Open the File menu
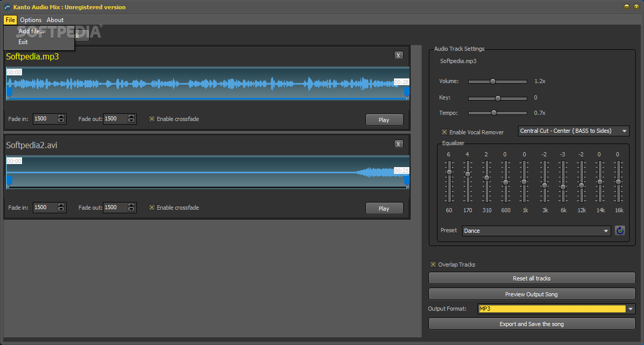Screen dimensions: 644x345 (x=10, y=20)
